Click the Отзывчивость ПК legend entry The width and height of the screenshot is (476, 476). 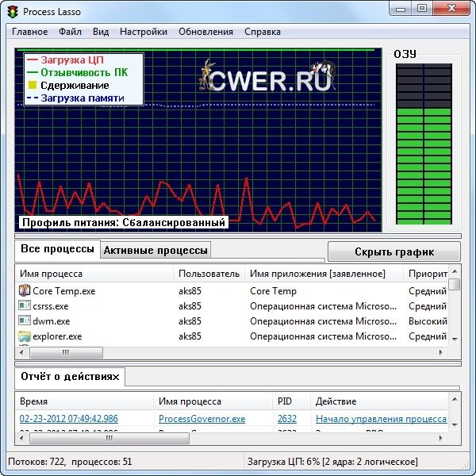click(x=78, y=72)
